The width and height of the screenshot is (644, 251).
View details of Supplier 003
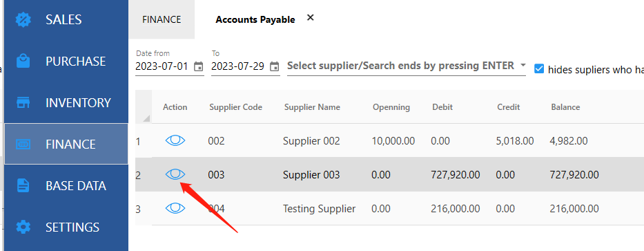[x=175, y=174]
